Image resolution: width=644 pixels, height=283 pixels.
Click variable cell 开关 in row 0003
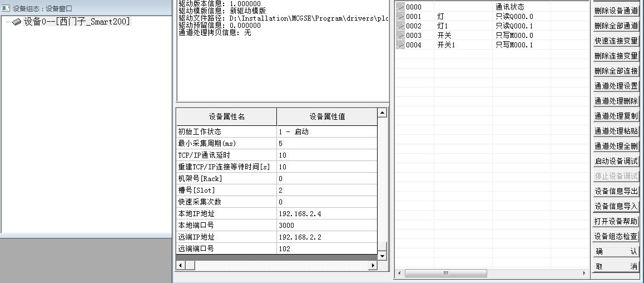[463, 36]
